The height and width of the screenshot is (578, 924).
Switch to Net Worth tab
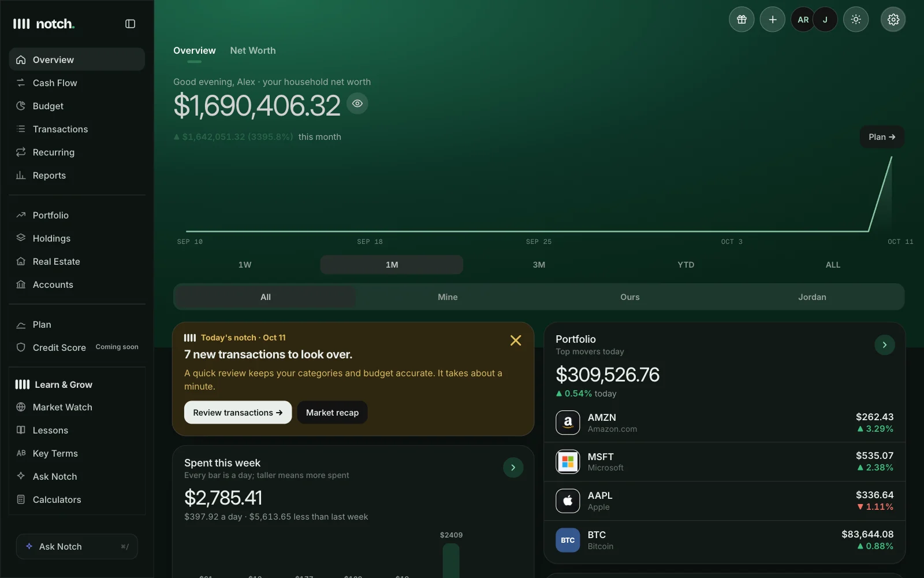253,50
